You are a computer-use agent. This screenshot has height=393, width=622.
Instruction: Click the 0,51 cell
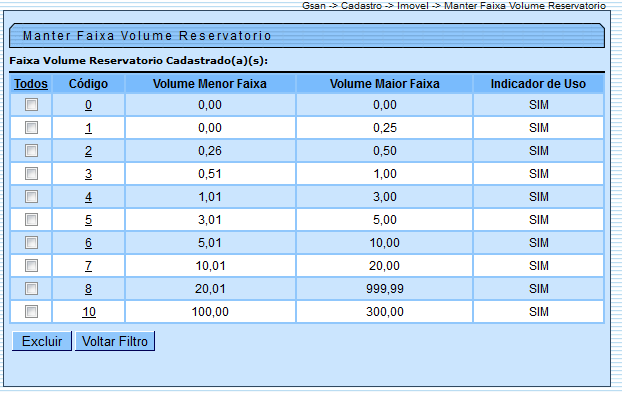pos(210,174)
